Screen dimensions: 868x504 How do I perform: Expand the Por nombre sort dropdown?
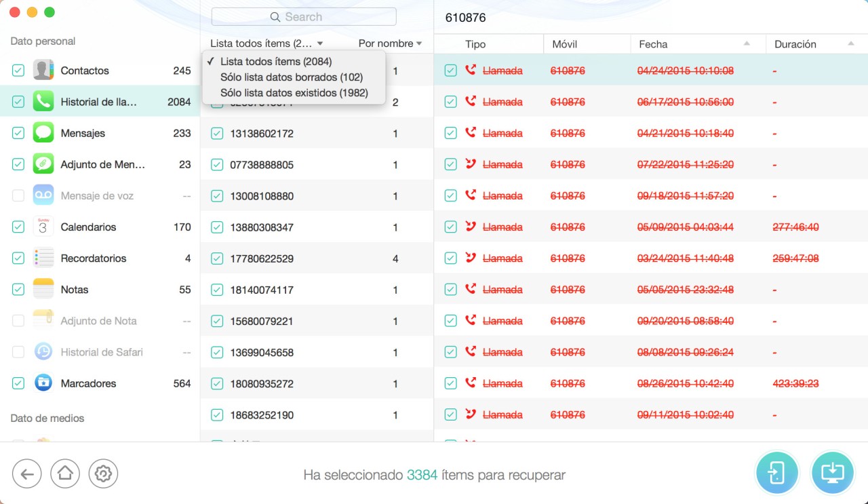(x=390, y=43)
